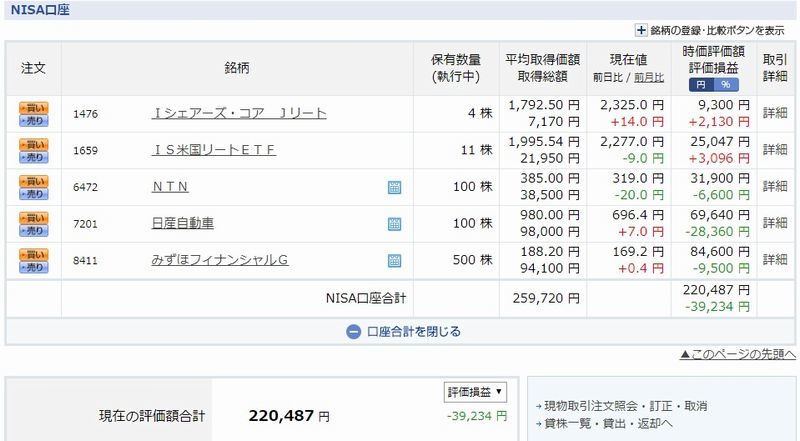This screenshot has width=800, height=441.
Task: Click the NISA口座 section heading
Action: [40, 10]
